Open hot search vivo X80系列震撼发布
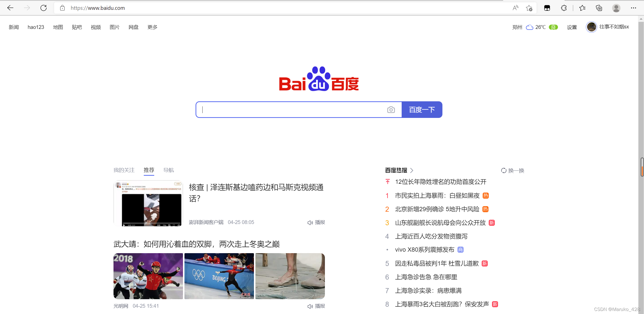The height and width of the screenshot is (314, 644). click(x=425, y=250)
